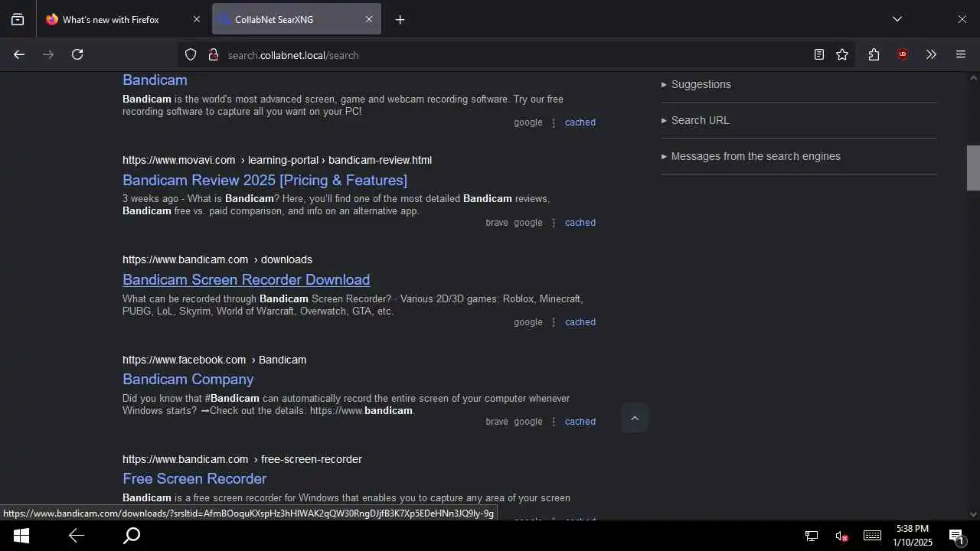Screen dimensions: 980x551
Task: Click the site security padlock icon
Action: point(213,54)
